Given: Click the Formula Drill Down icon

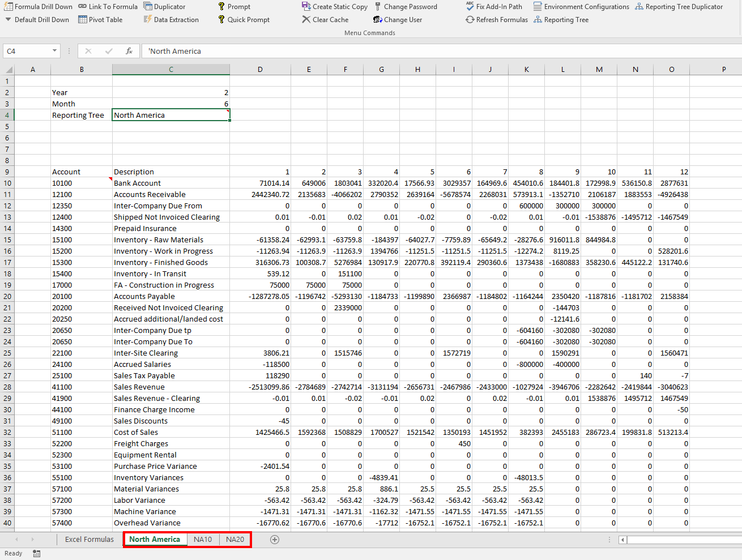Looking at the screenshot, I should click(x=8, y=7).
